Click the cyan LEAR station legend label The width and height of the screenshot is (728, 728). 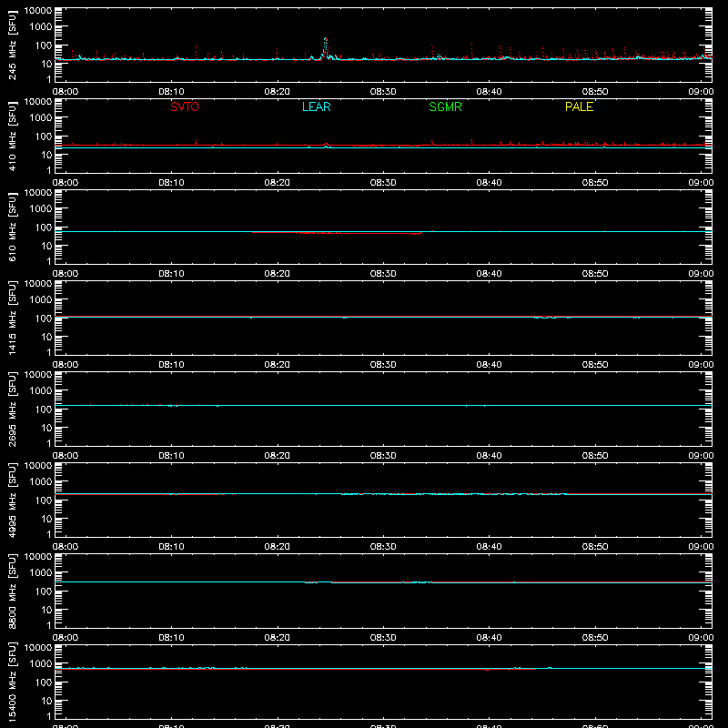pos(316,106)
